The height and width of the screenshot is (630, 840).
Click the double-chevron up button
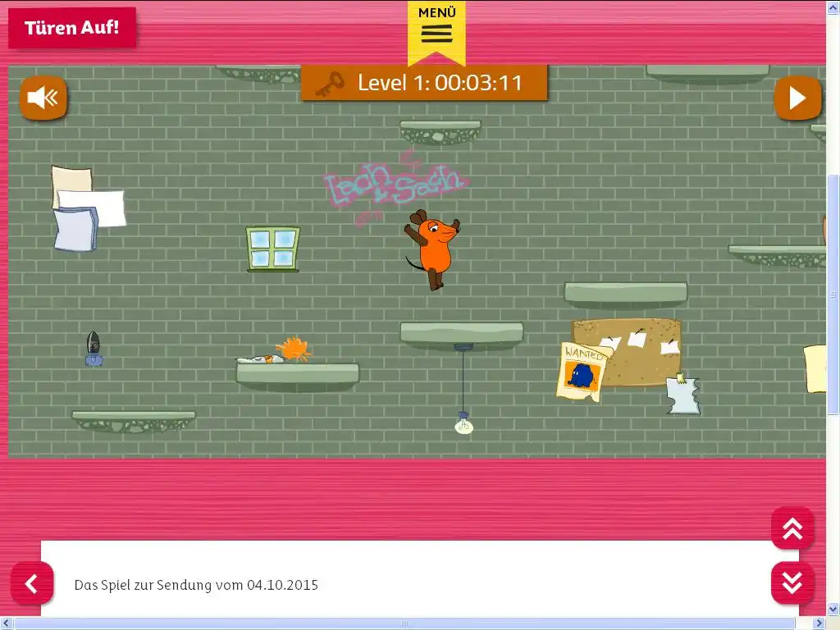coord(792,528)
